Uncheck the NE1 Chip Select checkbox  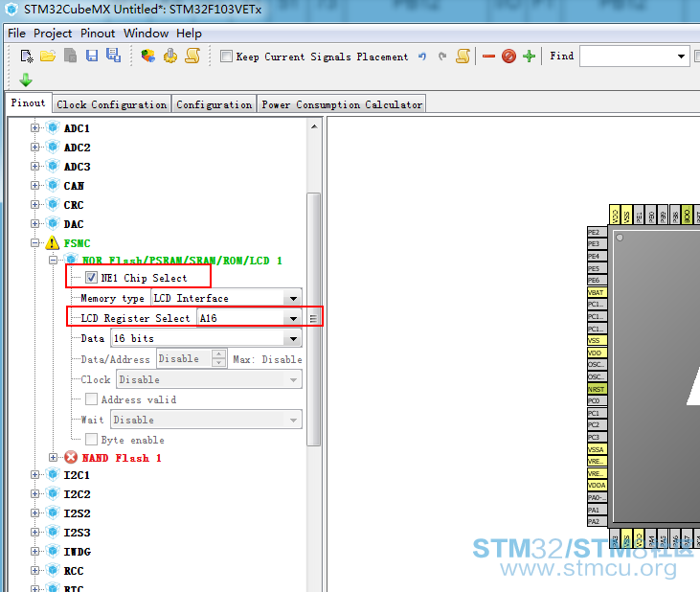coord(91,278)
